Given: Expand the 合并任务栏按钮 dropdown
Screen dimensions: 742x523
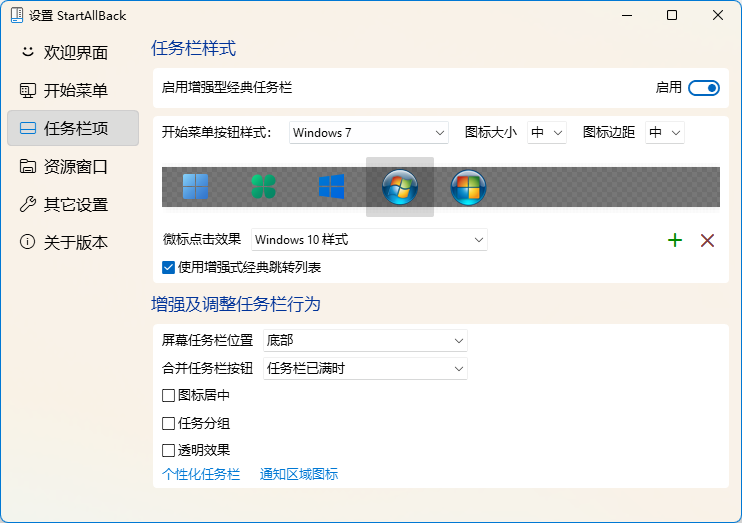Looking at the screenshot, I should 365,368.
